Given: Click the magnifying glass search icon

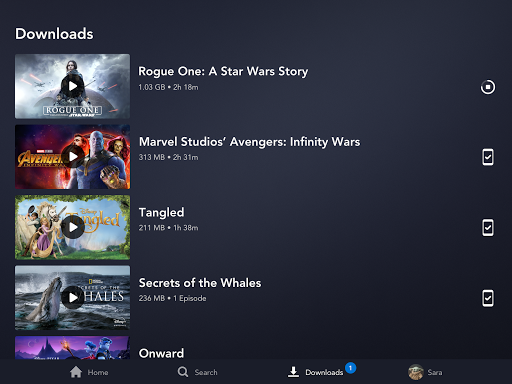Looking at the screenshot, I should tap(183, 372).
